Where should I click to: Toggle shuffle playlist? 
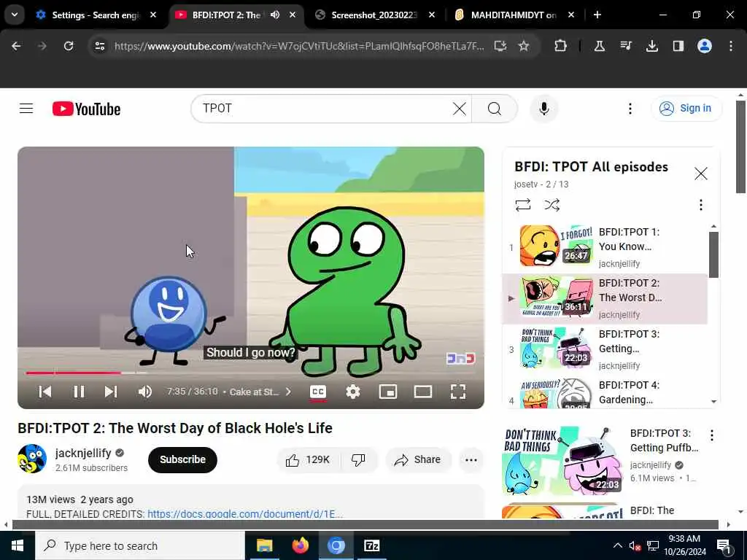[x=551, y=205]
